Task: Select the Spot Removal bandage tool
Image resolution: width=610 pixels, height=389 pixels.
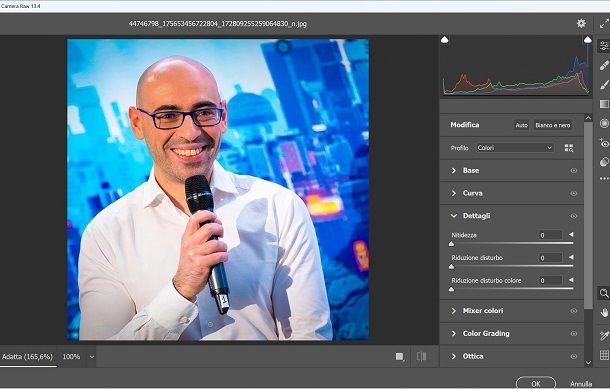Action: coord(604,65)
